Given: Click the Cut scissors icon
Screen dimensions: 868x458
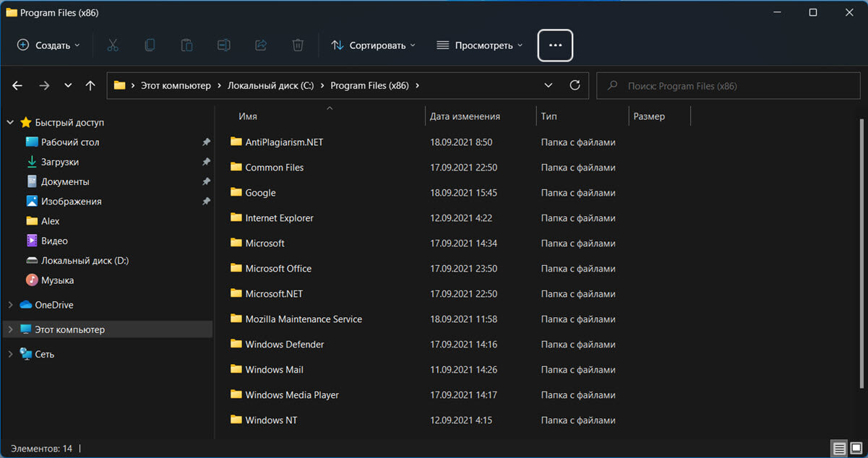Looking at the screenshot, I should 113,45.
